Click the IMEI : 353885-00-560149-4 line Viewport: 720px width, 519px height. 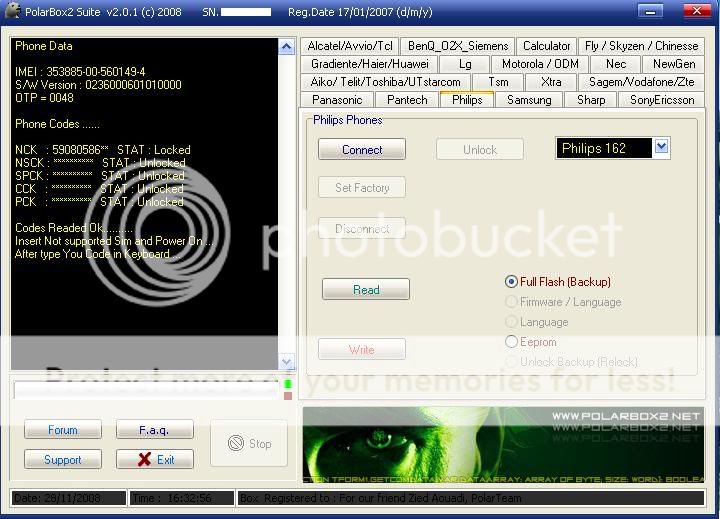(80, 72)
